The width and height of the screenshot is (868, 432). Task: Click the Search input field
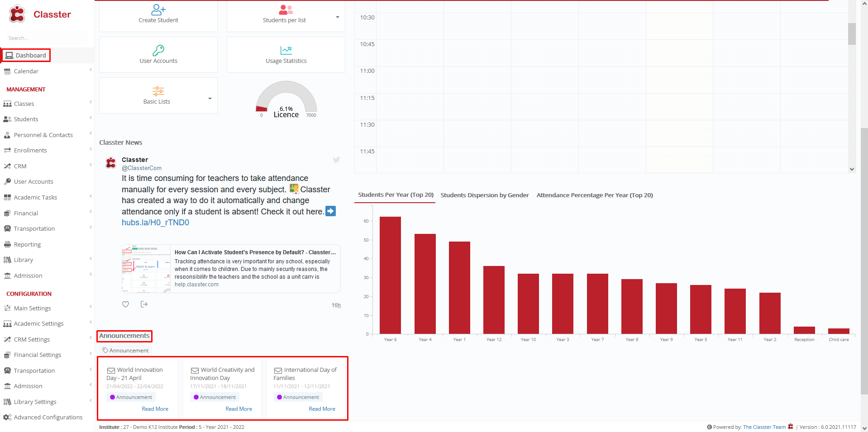[x=47, y=38]
